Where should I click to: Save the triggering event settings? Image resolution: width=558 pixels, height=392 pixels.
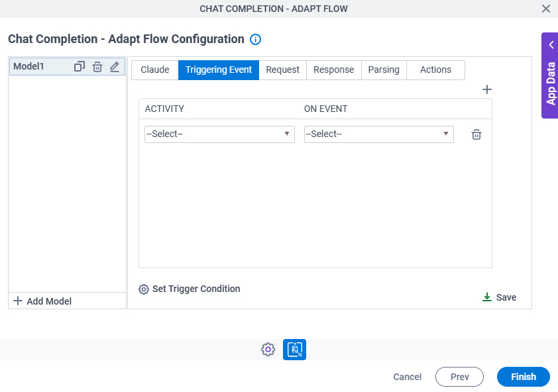[x=499, y=297]
